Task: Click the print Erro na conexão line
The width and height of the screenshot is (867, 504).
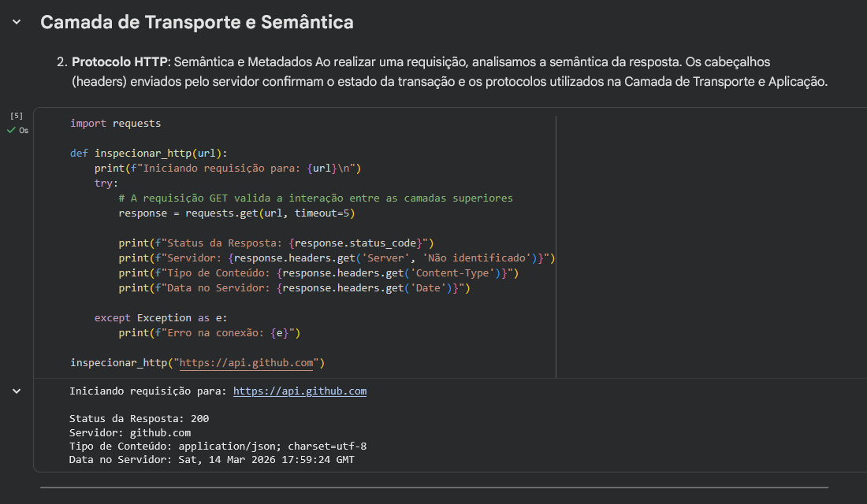Action: [x=210, y=333]
